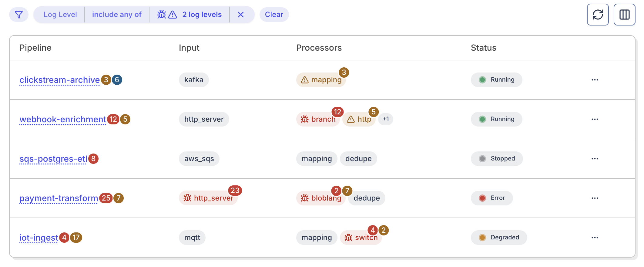Click the kafka input chip

pyautogui.click(x=194, y=80)
